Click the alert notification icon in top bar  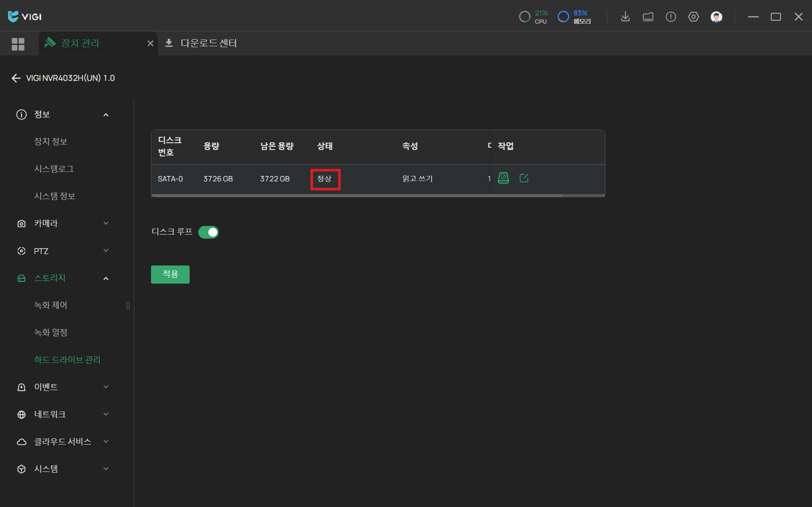(x=671, y=17)
